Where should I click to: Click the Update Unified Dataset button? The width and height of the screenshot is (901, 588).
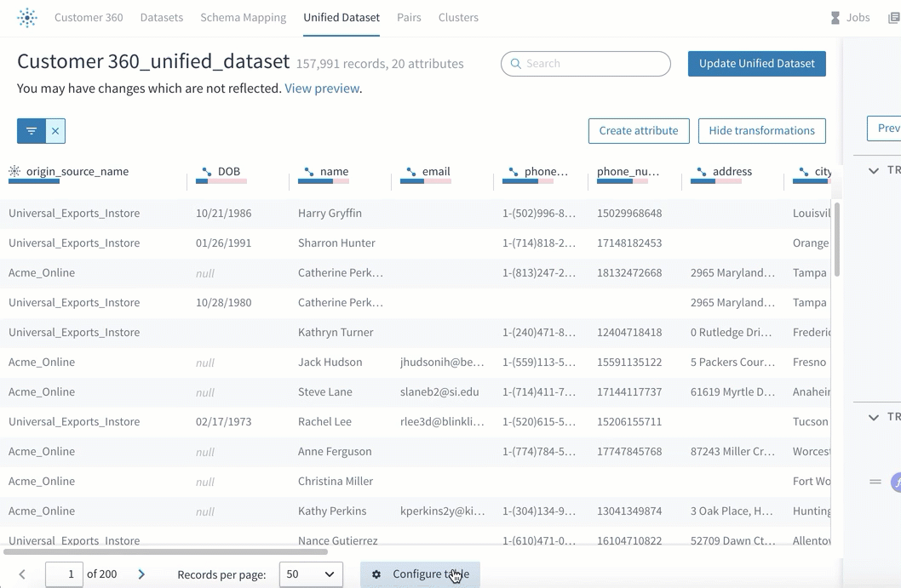click(x=757, y=64)
